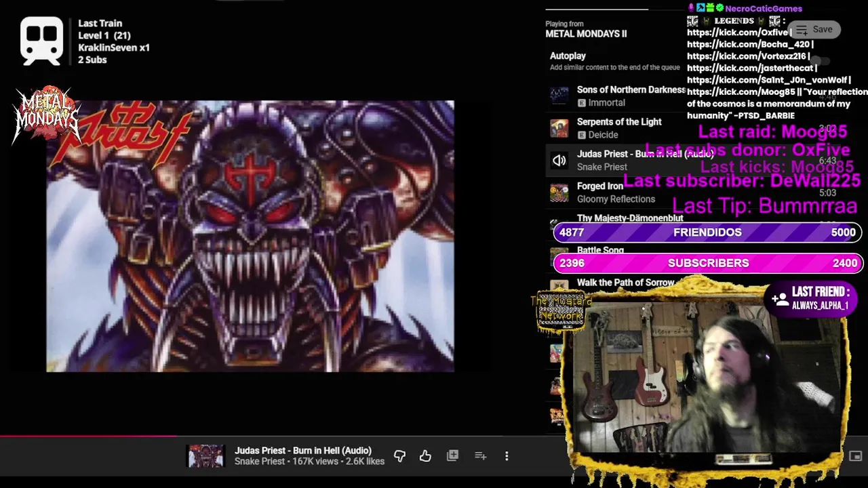The height and width of the screenshot is (488, 868).
Task: Open the kick.com/jasterthecat link
Action: 750,68
